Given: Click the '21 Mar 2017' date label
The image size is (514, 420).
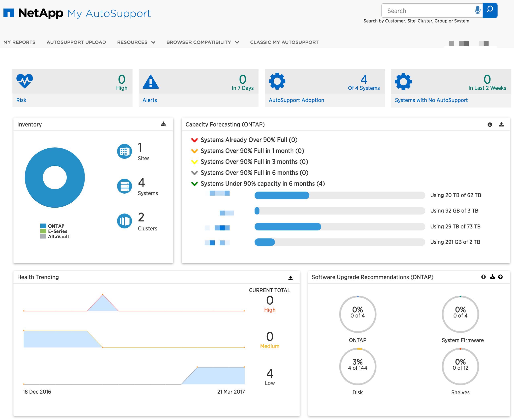Looking at the screenshot, I should click(x=231, y=392).
